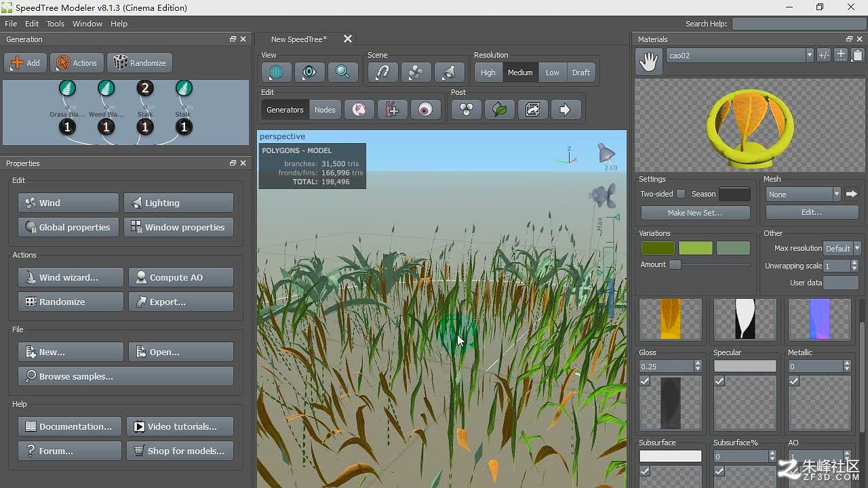The width and height of the screenshot is (868, 488).
Task: Click the globe view icon in View toolbar
Action: (x=276, y=72)
